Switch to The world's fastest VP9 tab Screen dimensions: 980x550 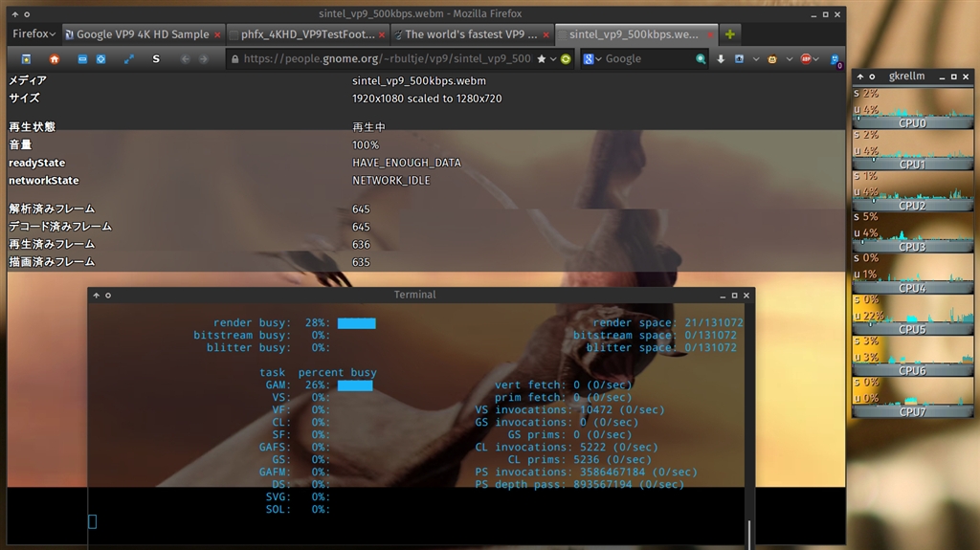pos(469,34)
